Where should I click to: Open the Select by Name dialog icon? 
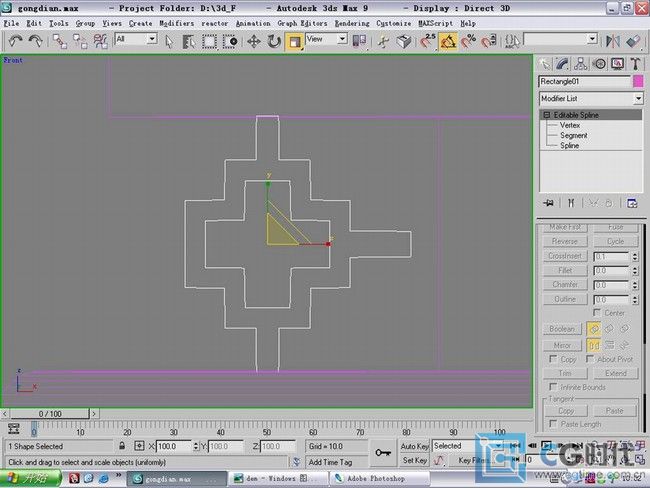point(189,41)
